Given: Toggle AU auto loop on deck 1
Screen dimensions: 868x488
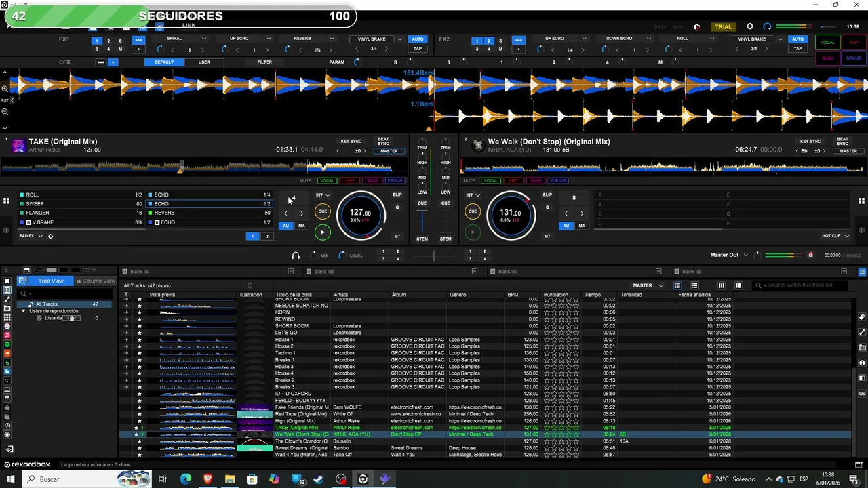Looking at the screenshot, I should coord(285,226).
